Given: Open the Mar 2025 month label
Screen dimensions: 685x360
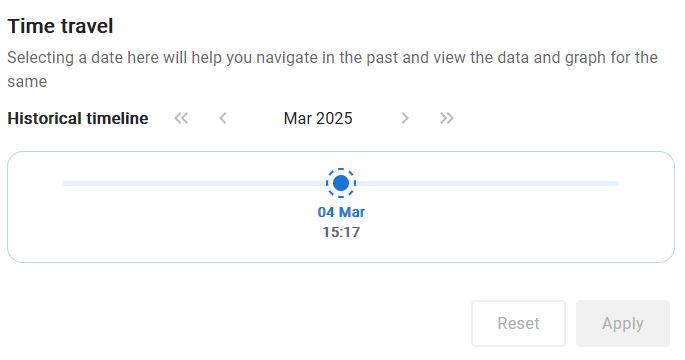Looking at the screenshot, I should 318,118.
